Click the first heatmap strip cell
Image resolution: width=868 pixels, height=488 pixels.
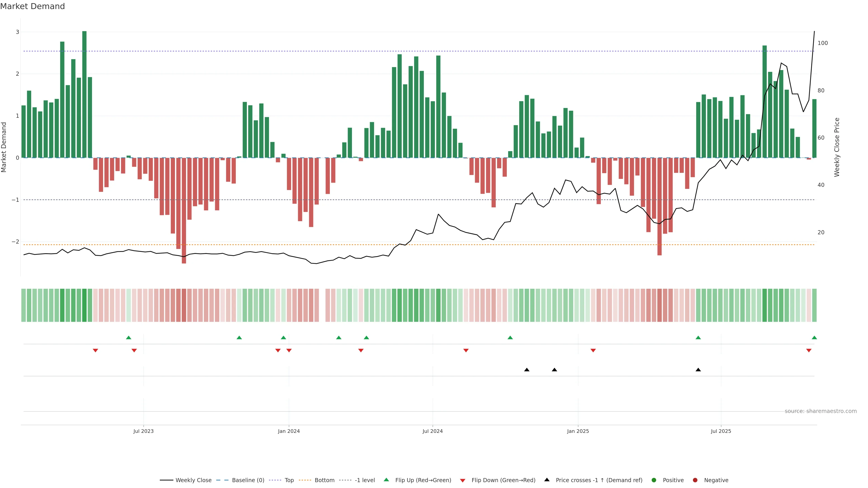click(24, 305)
